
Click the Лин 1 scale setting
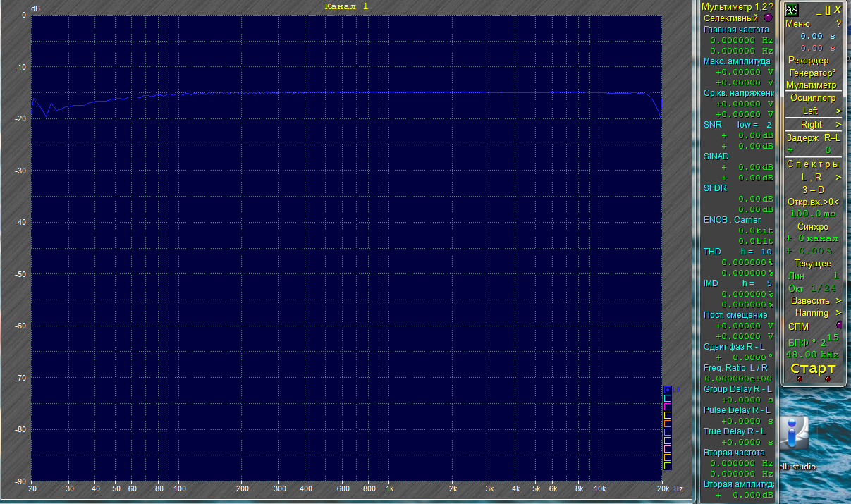click(x=813, y=276)
